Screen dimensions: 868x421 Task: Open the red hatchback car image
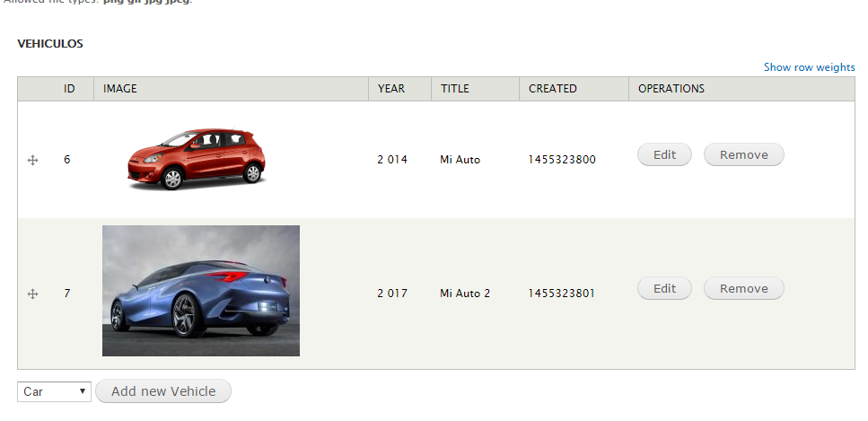[197, 159]
